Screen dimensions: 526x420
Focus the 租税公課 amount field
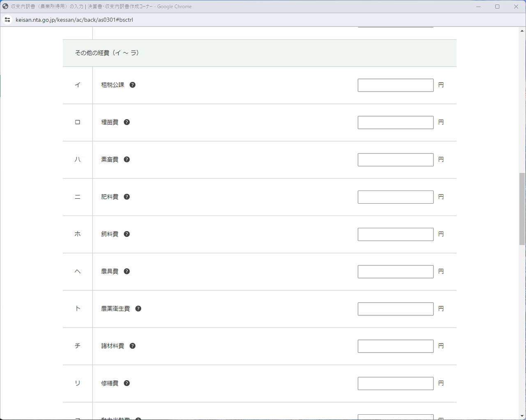(395, 85)
